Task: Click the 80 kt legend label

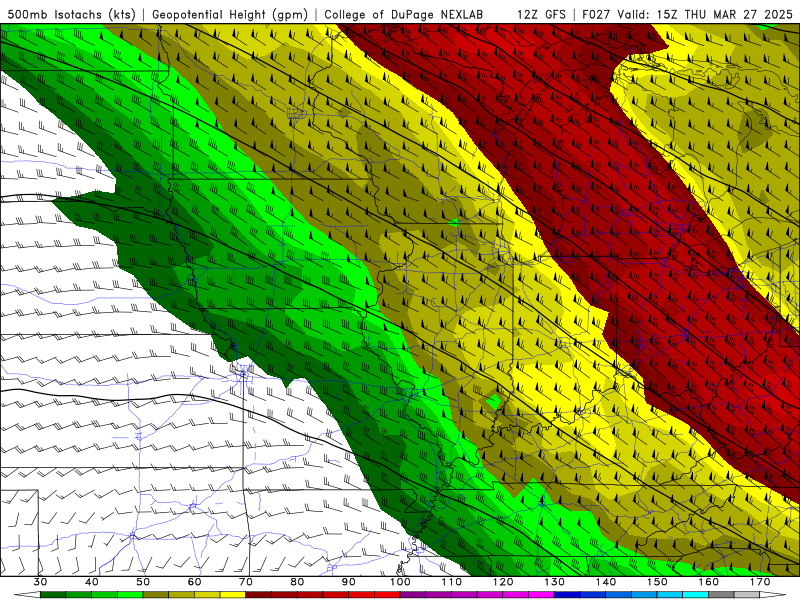Action: [297, 582]
